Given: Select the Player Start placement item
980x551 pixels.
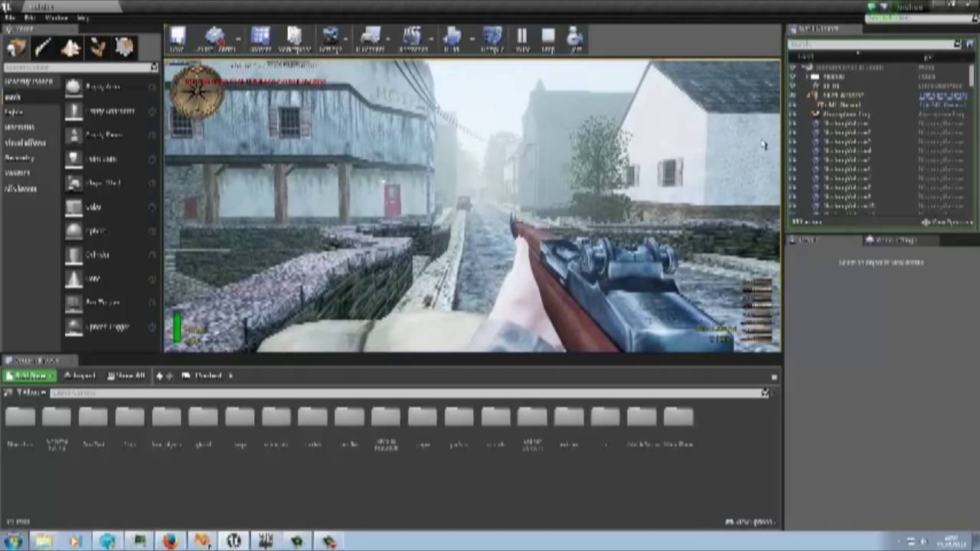Looking at the screenshot, I should (x=111, y=183).
